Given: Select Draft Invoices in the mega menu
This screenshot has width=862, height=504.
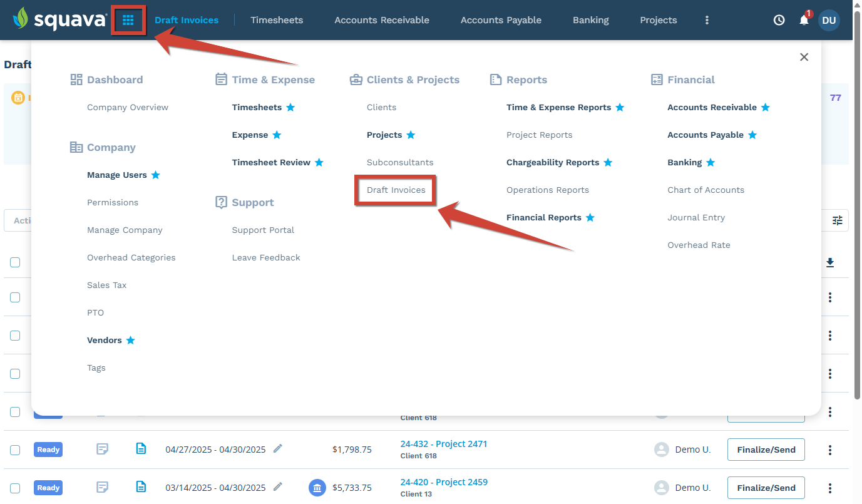Looking at the screenshot, I should (396, 190).
